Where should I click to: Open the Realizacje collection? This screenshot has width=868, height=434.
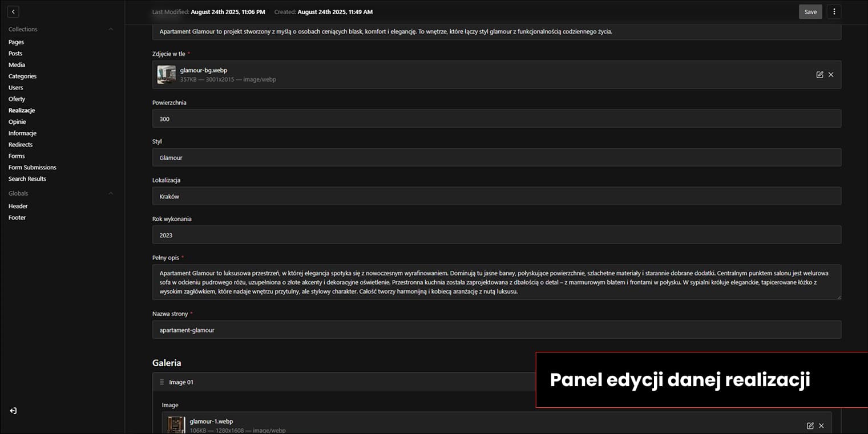pos(22,110)
